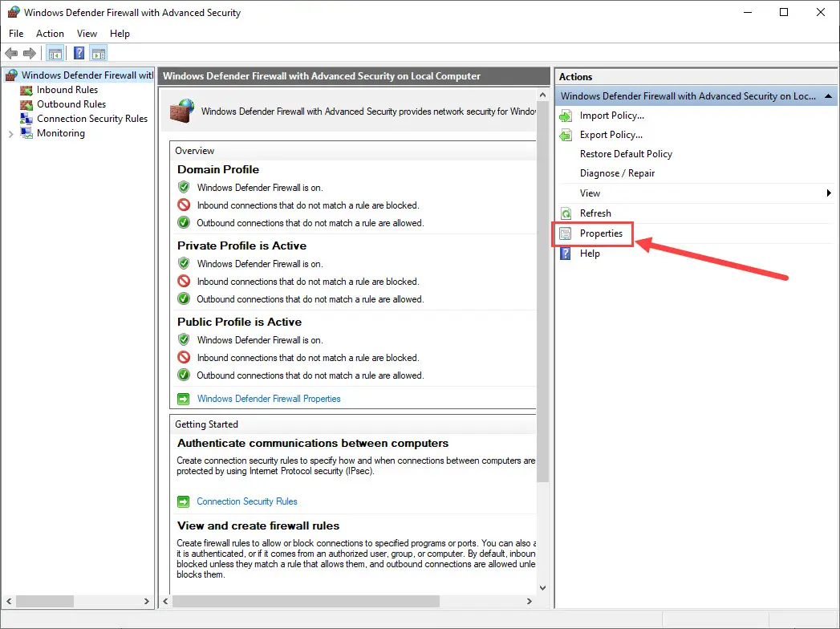This screenshot has height=629, width=840.
Task: Open the View submenu arrow in Actions
Action: tap(829, 193)
